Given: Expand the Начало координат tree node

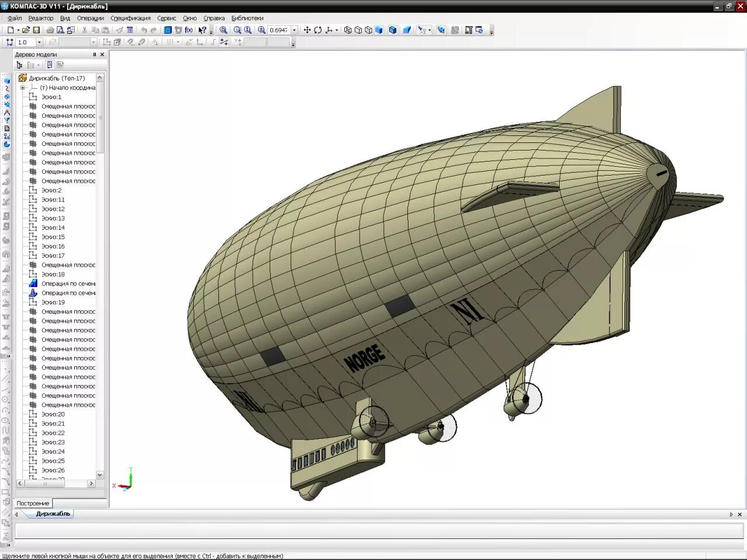Looking at the screenshot, I should coord(23,87).
